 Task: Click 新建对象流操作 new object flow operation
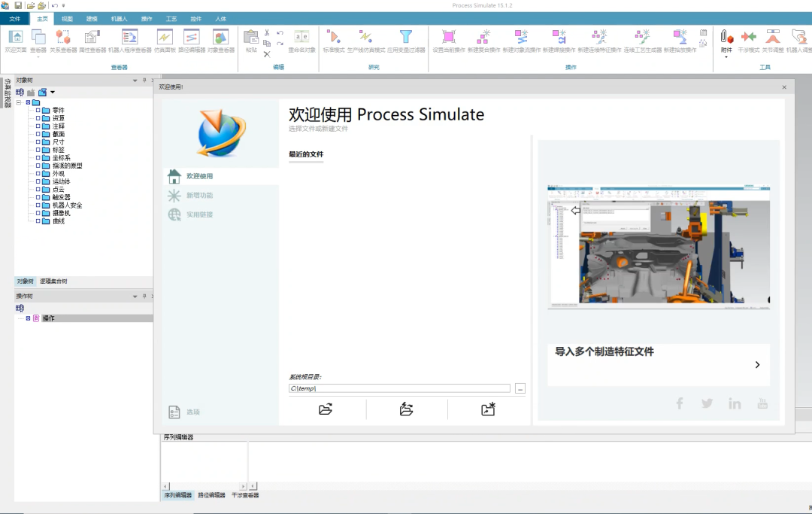pyautogui.click(x=522, y=41)
